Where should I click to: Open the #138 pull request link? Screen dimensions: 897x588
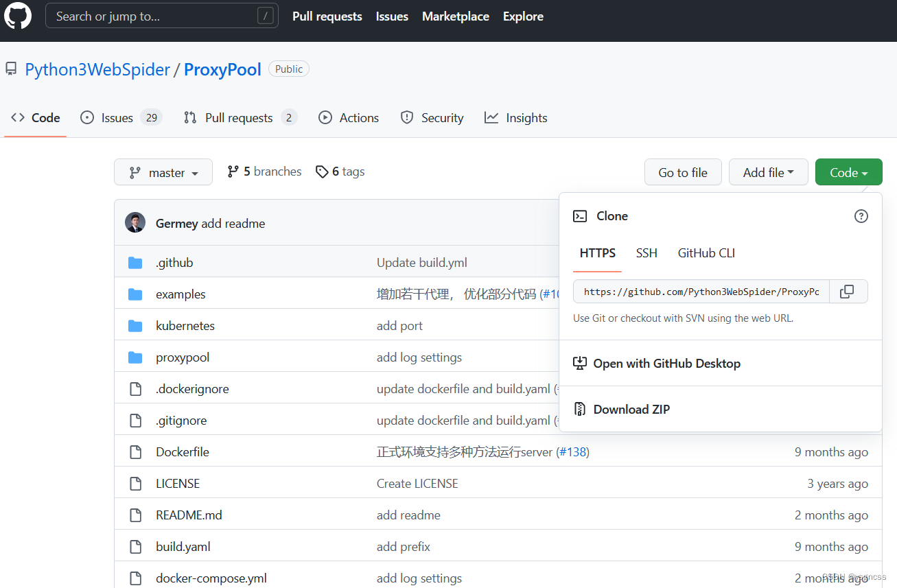(573, 452)
